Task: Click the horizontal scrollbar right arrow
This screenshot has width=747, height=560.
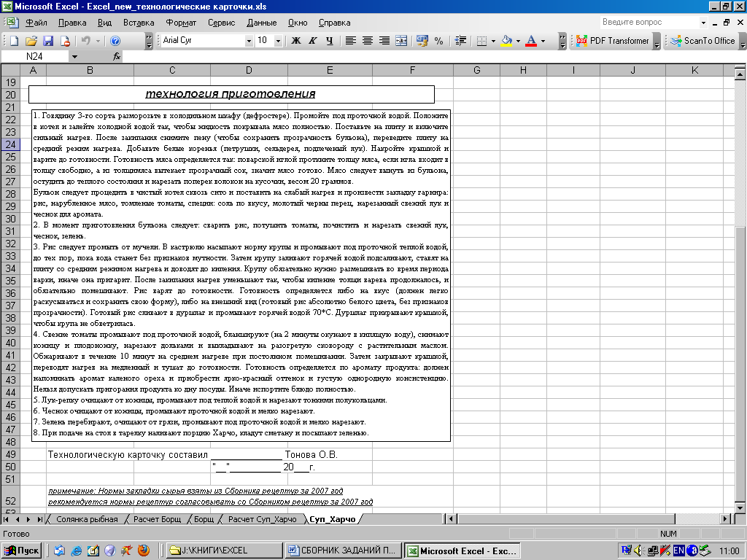Action: point(725,519)
